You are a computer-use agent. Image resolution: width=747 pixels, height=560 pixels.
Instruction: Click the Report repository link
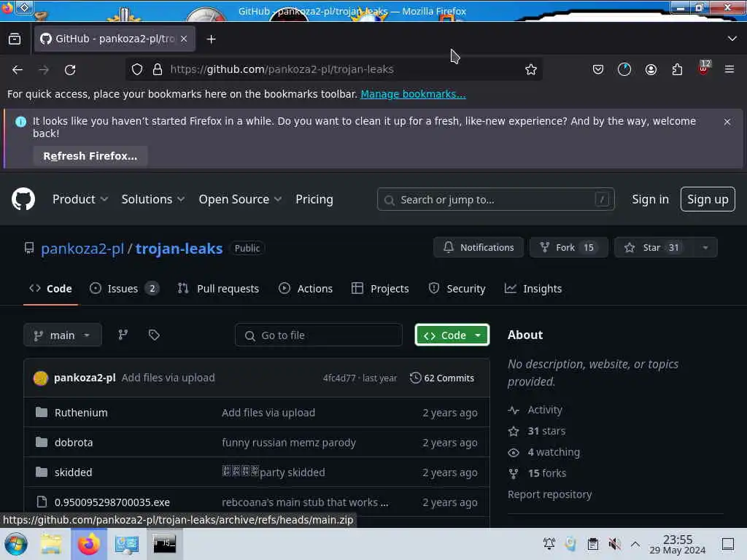[550, 494]
